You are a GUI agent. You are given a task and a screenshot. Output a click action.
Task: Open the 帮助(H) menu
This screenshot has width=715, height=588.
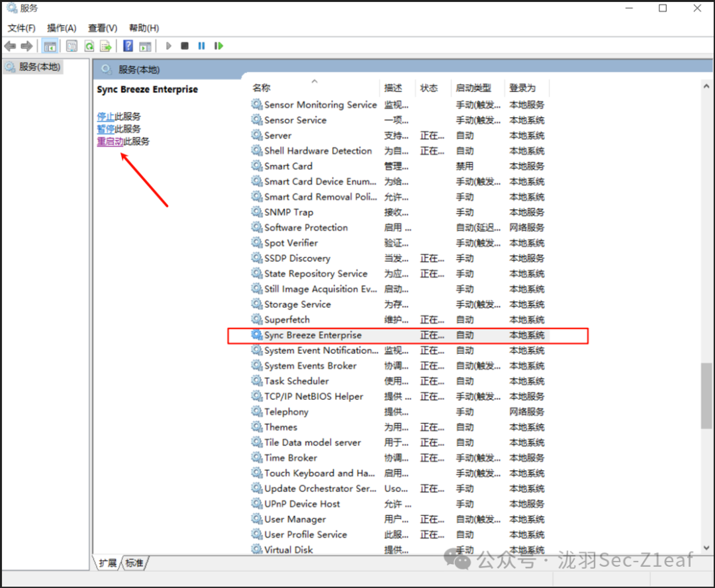pyautogui.click(x=144, y=28)
